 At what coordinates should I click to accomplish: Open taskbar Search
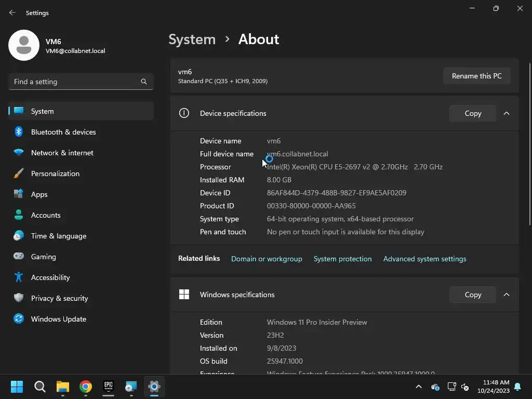(39, 387)
